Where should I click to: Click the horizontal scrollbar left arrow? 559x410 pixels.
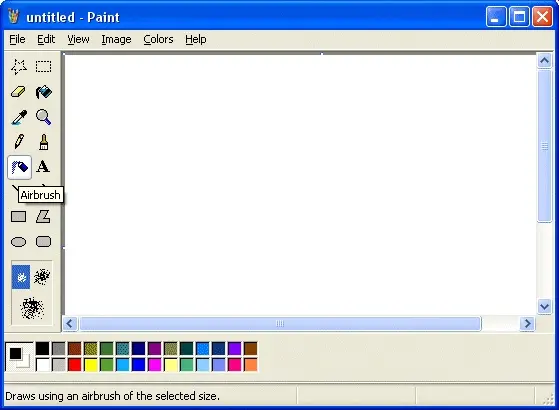point(70,324)
